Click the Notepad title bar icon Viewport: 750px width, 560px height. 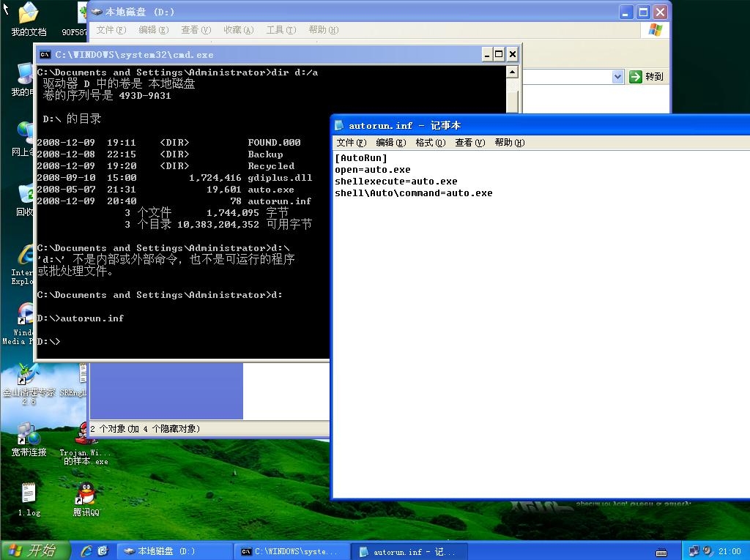[x=339, y=125]
